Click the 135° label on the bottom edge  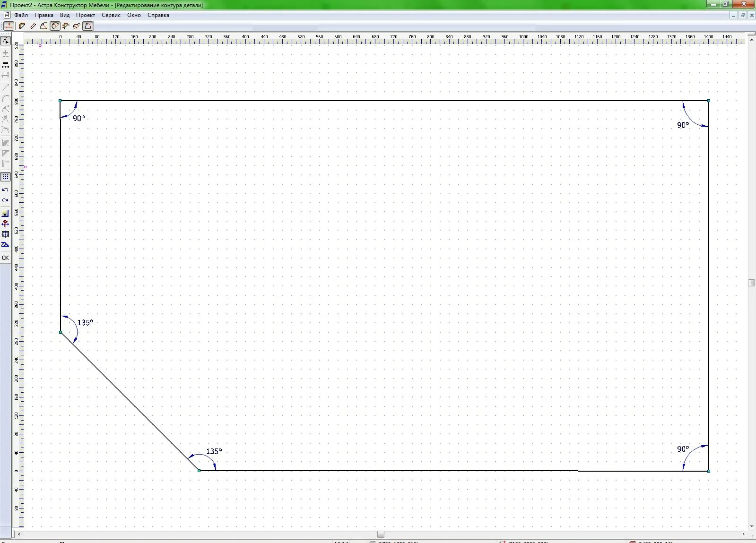click(214, 451)
